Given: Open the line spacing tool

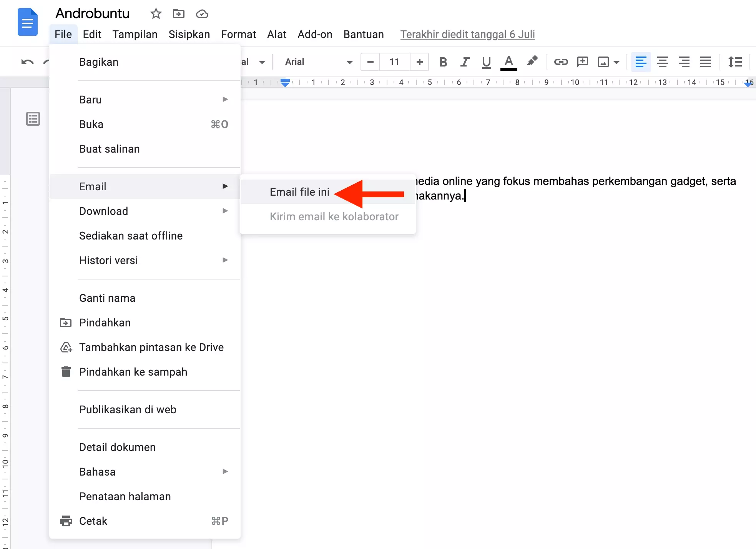Looking at the screenshot, I should pos(735,62).
